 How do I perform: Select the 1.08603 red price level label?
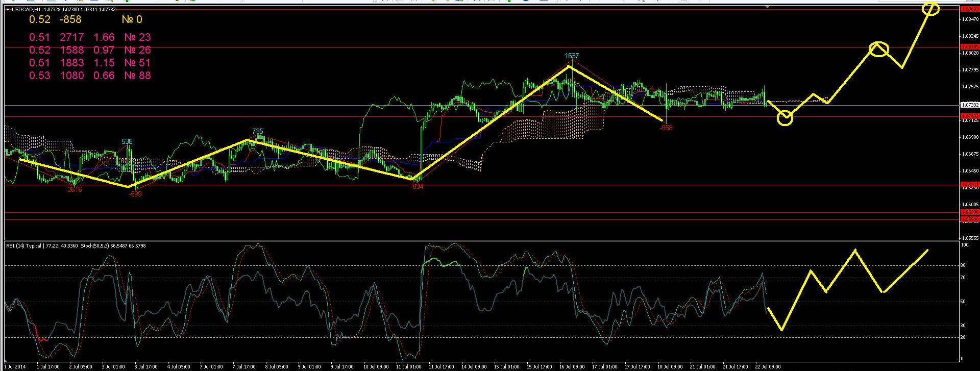[969, 9]
